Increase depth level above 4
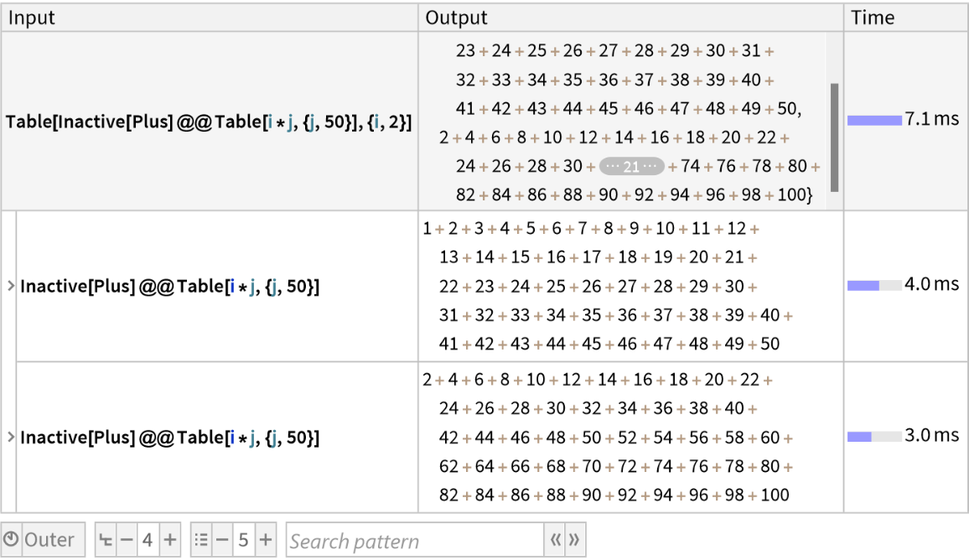Screen dimensions: 969x560 point(169,540)
